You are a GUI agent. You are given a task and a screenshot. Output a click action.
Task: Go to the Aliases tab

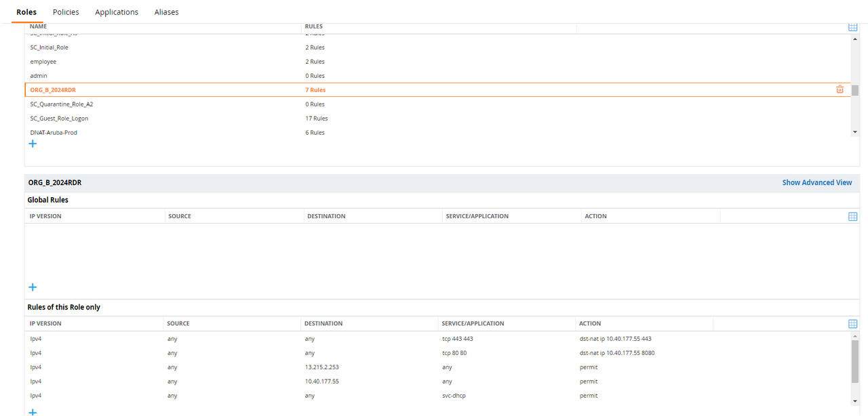[x=166, y=12]
